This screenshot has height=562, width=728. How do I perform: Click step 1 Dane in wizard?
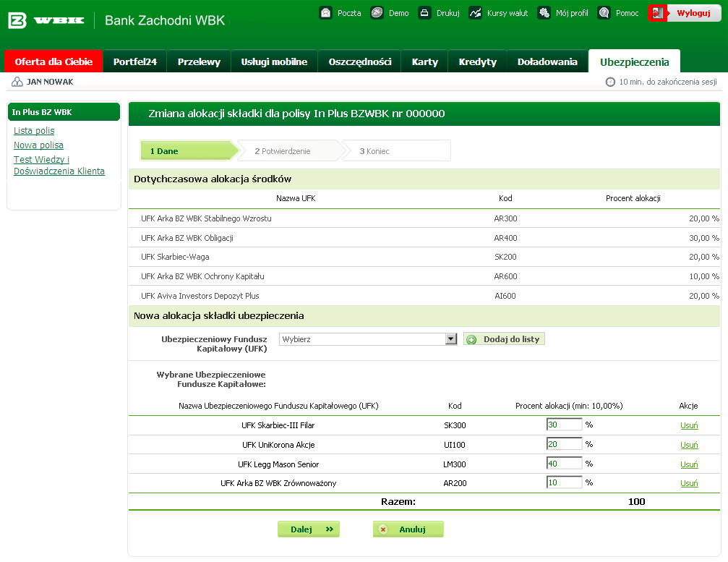(x=189, y=151)
